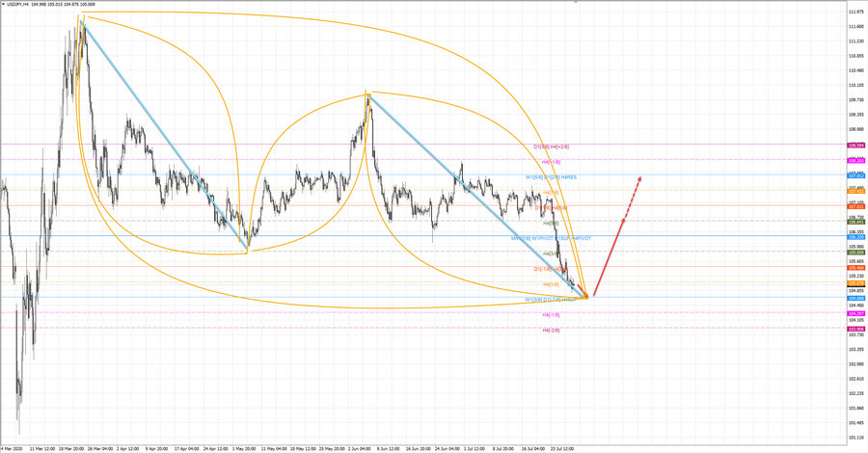Click the 101.860 price scale label
868x453 pixels.
856,409
